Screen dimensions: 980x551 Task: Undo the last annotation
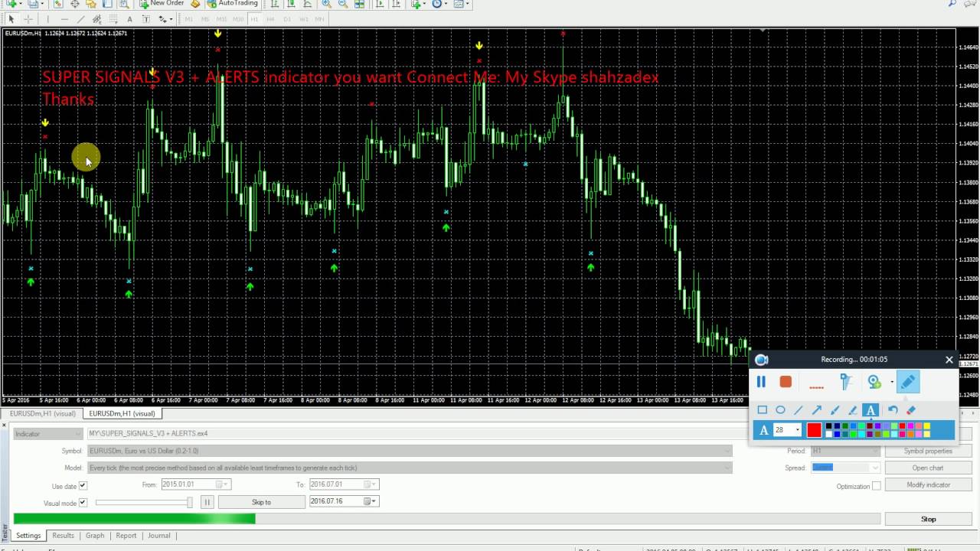893,410
